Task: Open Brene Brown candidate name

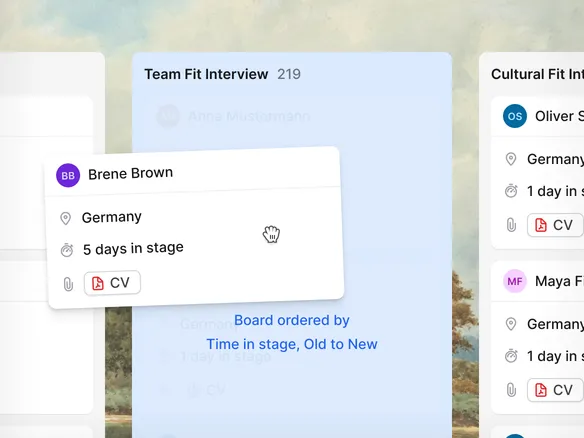Action: pyautogui.click(x=130, y=173)
